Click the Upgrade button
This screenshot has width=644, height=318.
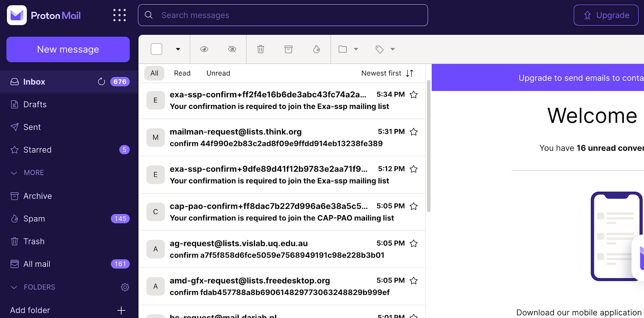coord(606,15)
